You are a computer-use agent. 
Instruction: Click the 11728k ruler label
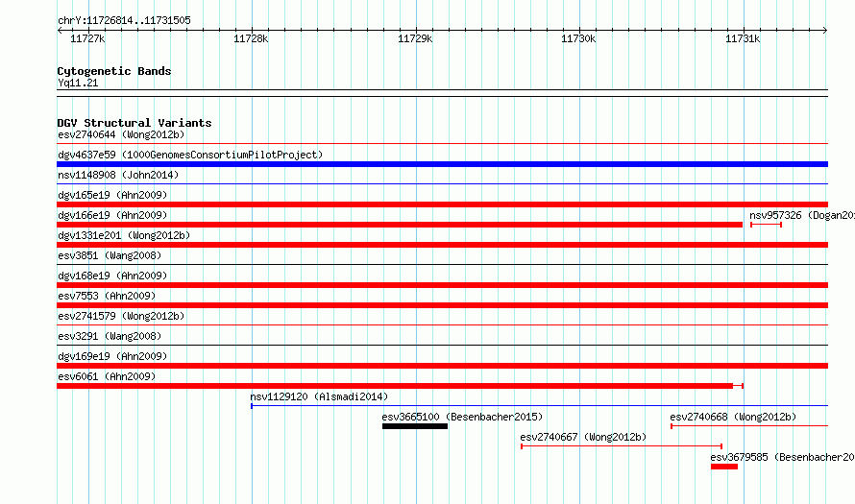(x=251, y=38)
